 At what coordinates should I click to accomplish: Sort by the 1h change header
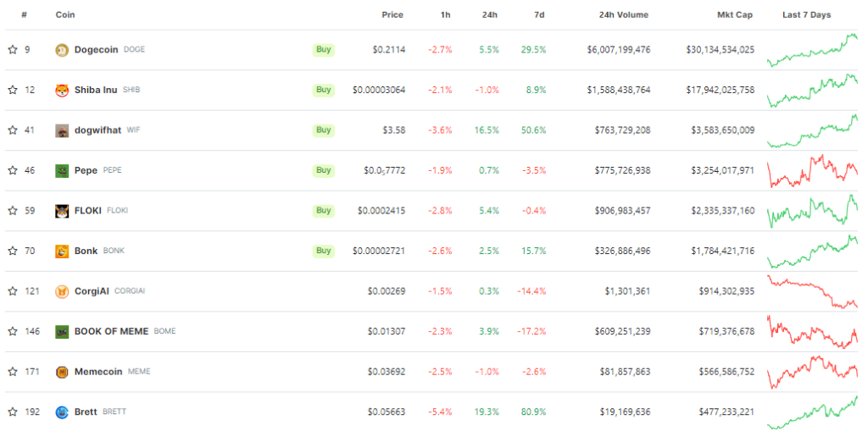[x=446, y=15]
